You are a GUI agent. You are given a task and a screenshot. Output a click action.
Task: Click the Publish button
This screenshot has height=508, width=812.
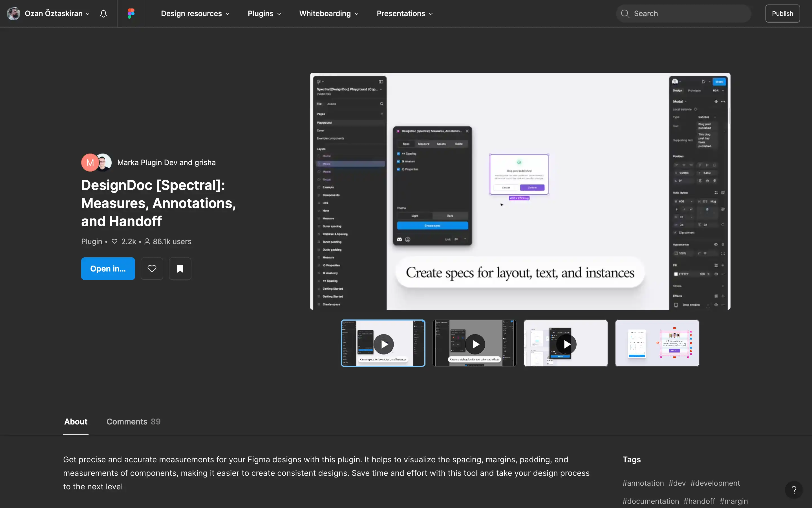(782, 14)
